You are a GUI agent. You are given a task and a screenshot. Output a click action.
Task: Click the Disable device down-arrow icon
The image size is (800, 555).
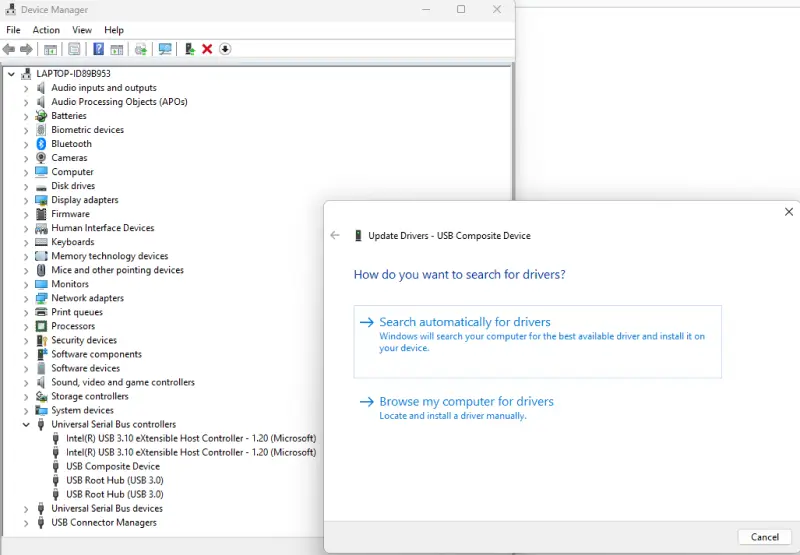[225, 49]
